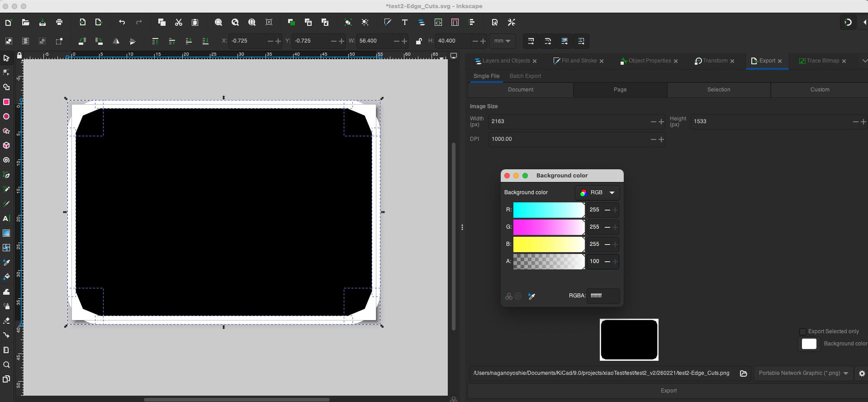Open the RGB color mode dropdown
The height and width of the screenshot is (402, 868).
(x=598, y=192)
